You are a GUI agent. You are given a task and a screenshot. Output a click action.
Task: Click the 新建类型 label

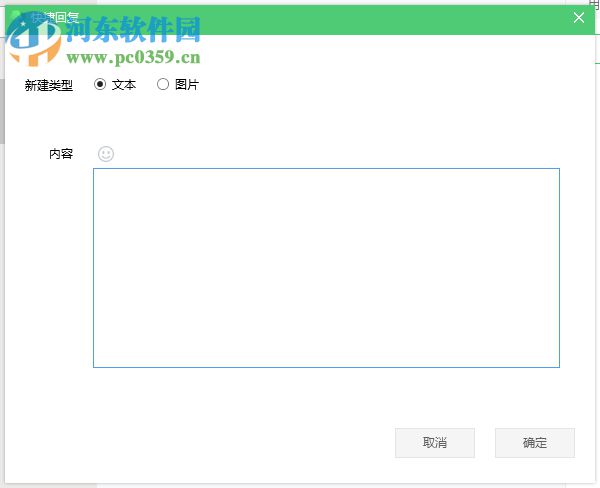(x=49, y=85)
